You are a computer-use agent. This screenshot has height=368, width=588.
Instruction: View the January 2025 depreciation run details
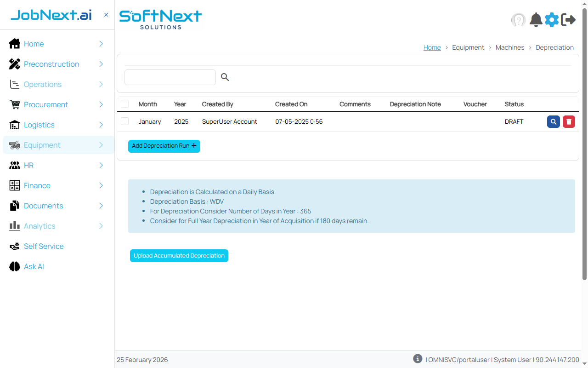[x=553, y=121]
